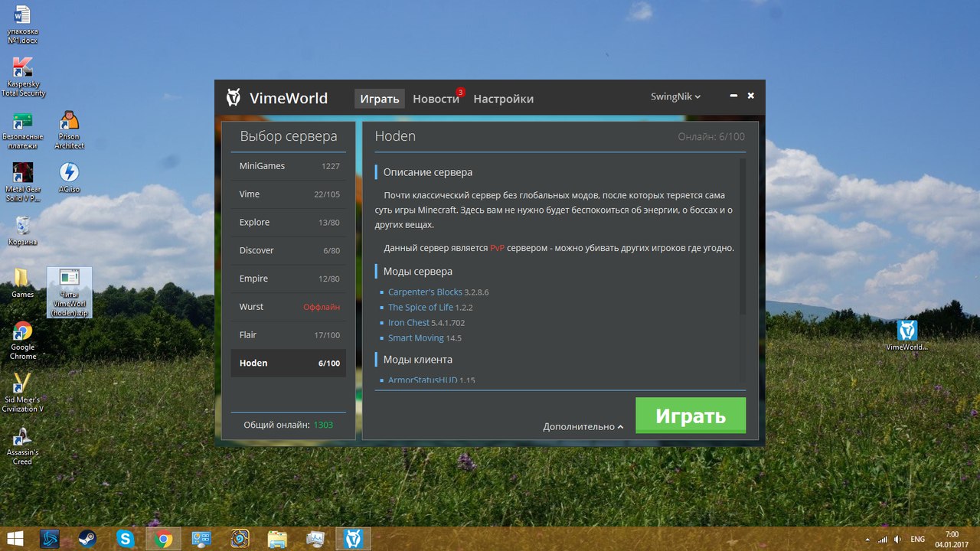This screenshot has width=980, height=551.
Task: Select the AC.iso desktop icon
Action: pos(69,178)
